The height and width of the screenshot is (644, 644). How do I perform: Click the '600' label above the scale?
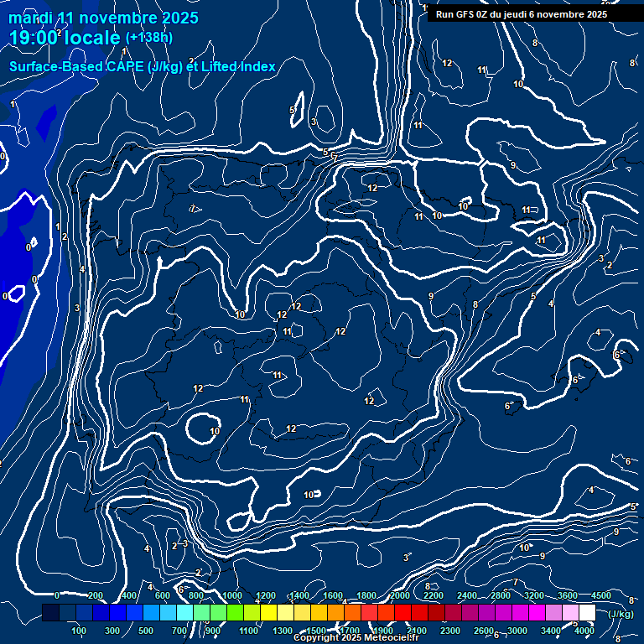162,595
